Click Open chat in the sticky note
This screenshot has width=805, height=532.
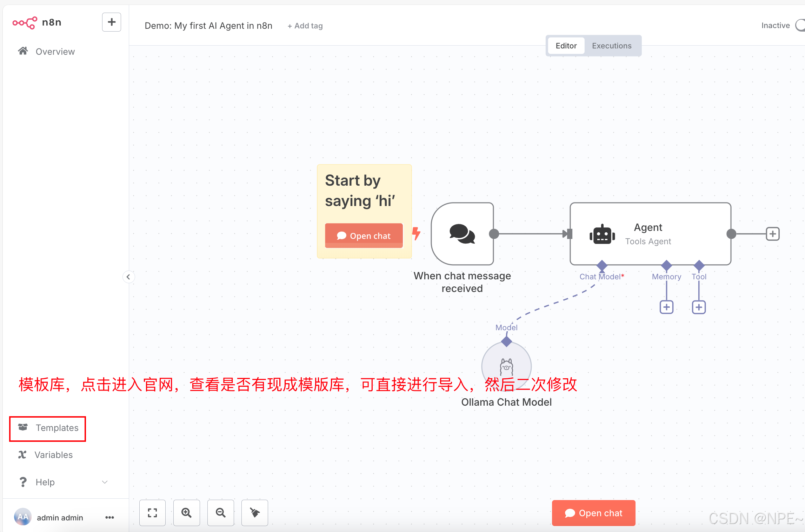[364, 236]
